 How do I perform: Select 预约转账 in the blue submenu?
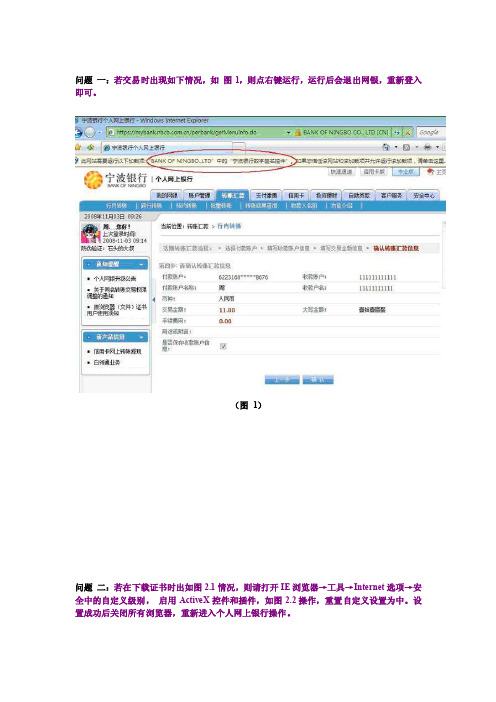pos(186,206)
